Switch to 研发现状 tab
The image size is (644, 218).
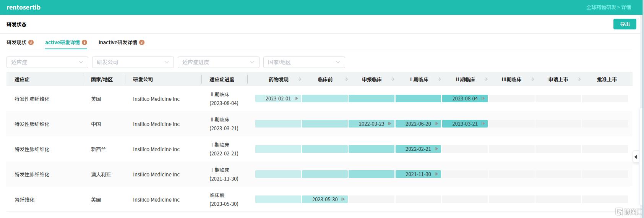pos(16,42)
